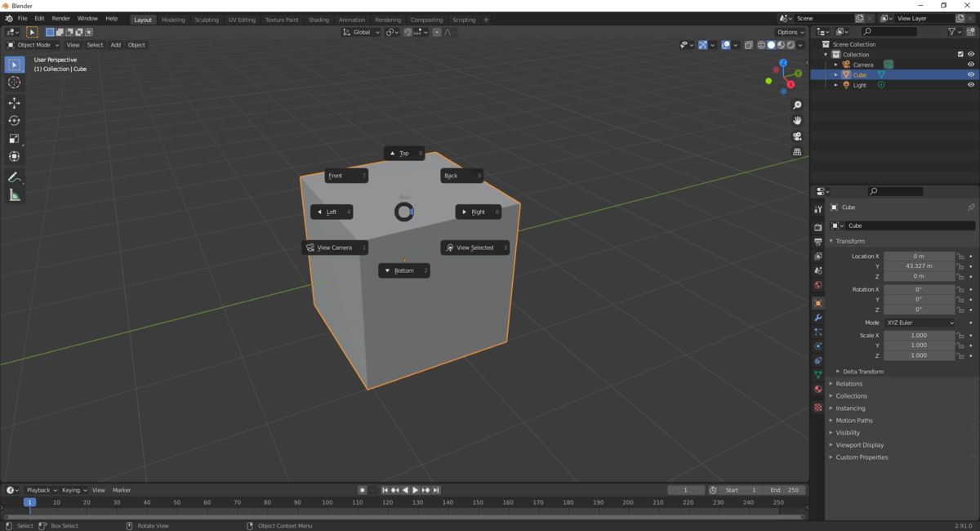Open the Modifier properties wrench tab
This screenshot has width=980, height=531.
[818, 318]
